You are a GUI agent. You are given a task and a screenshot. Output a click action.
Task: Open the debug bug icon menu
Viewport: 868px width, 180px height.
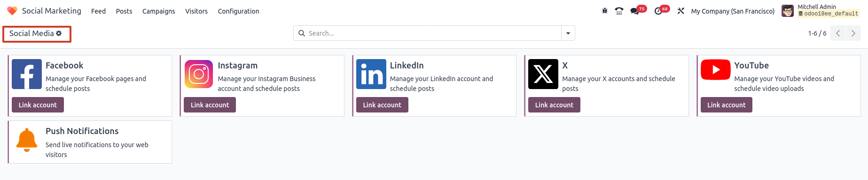[x=605, y=11]
